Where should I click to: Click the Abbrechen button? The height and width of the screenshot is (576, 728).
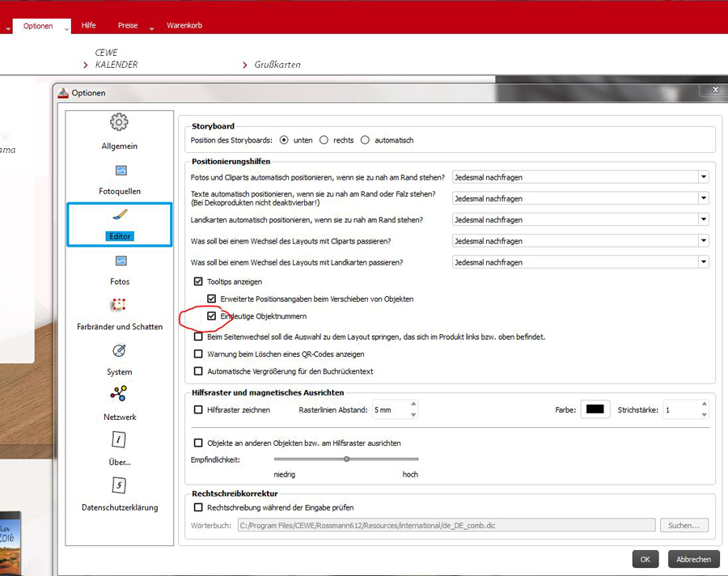[x=693, y=559]
